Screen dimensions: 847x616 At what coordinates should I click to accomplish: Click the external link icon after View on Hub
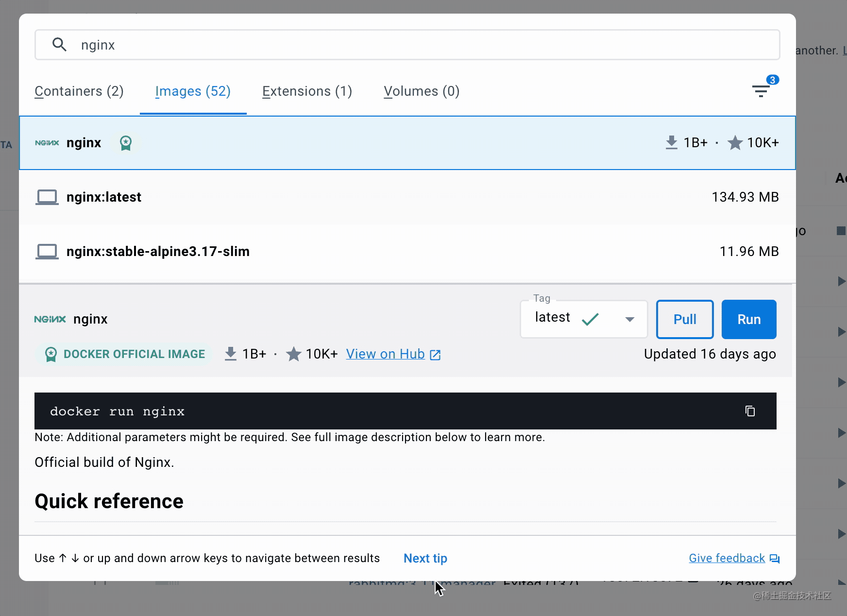coord(436,355)
